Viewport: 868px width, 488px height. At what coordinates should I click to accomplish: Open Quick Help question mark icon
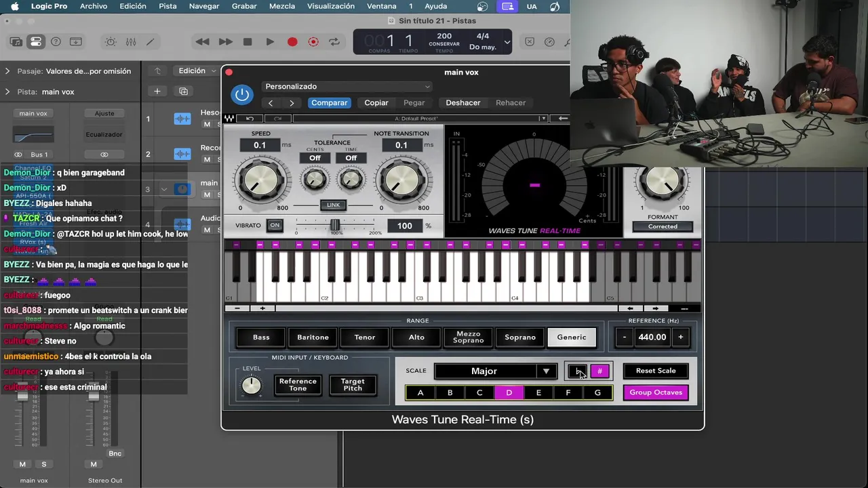(56, 41)
